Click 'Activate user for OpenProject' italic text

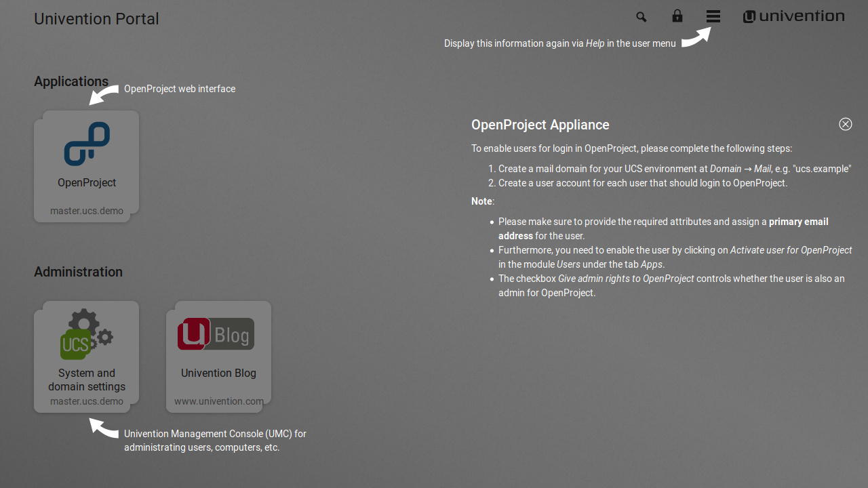(791, 250)
